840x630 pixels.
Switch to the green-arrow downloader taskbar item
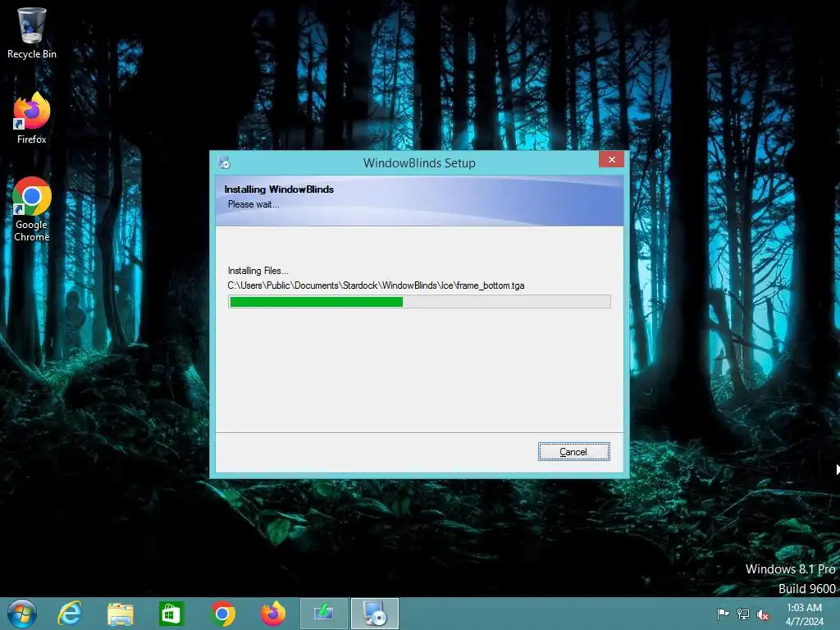(324, 614)
